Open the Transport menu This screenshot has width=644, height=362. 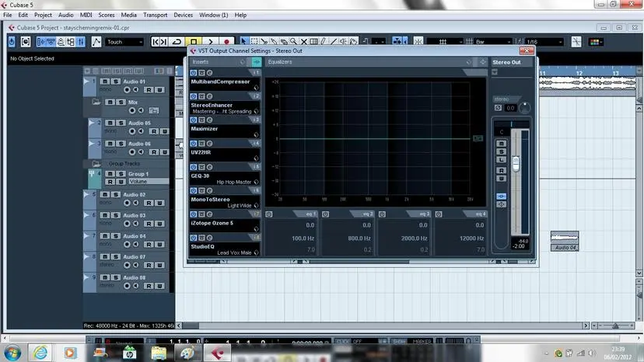click(156, 16)
